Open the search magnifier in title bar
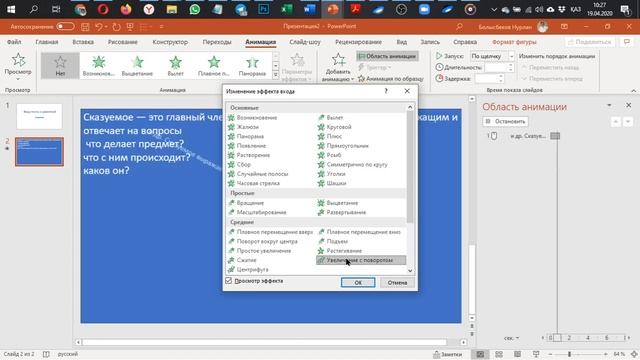This screenshot has width=640, height=360. tap(459, 27)
